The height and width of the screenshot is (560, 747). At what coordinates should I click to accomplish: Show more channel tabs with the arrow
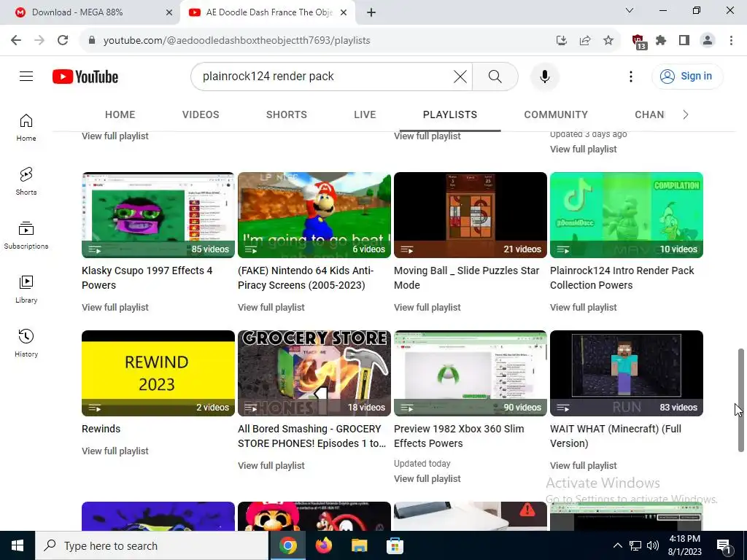685,114
